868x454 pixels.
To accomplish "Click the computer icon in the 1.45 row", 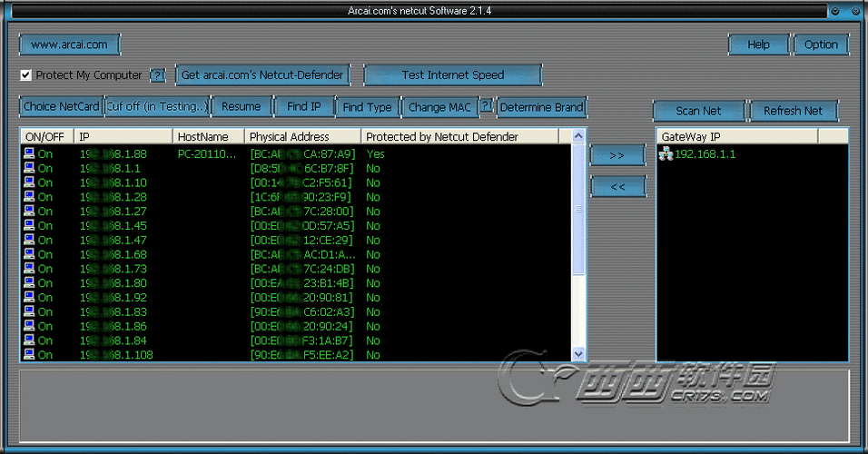I will pyautogui.click(x=29, y=225).
